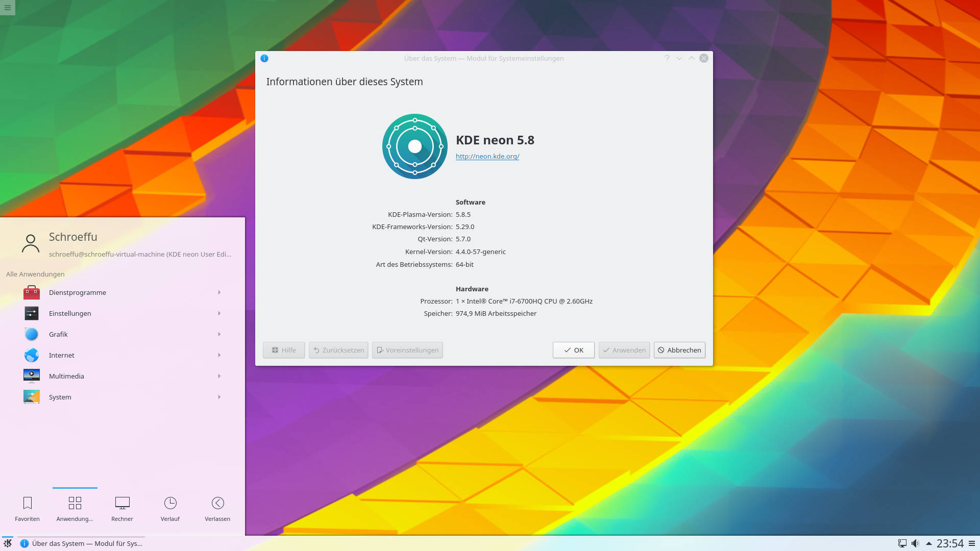The image size is (980, 551).
Task: Click the KDE neon logo
Action: [415, 146]
